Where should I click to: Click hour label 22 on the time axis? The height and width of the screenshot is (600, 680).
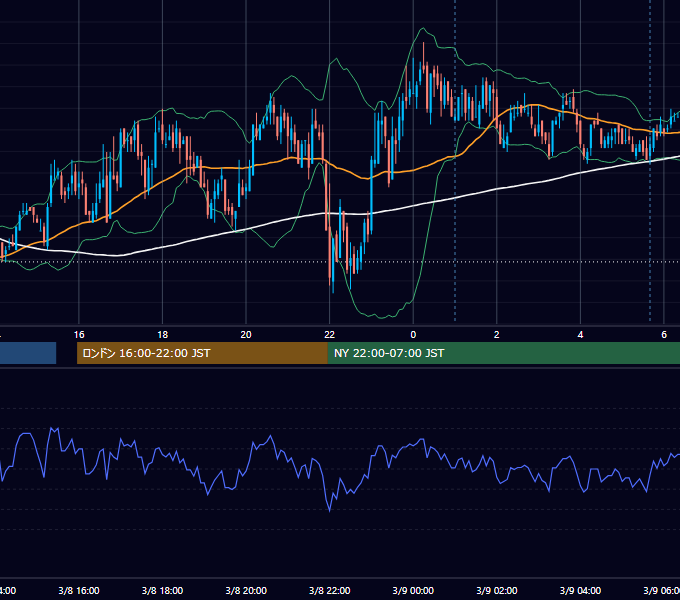coord(330,335)
